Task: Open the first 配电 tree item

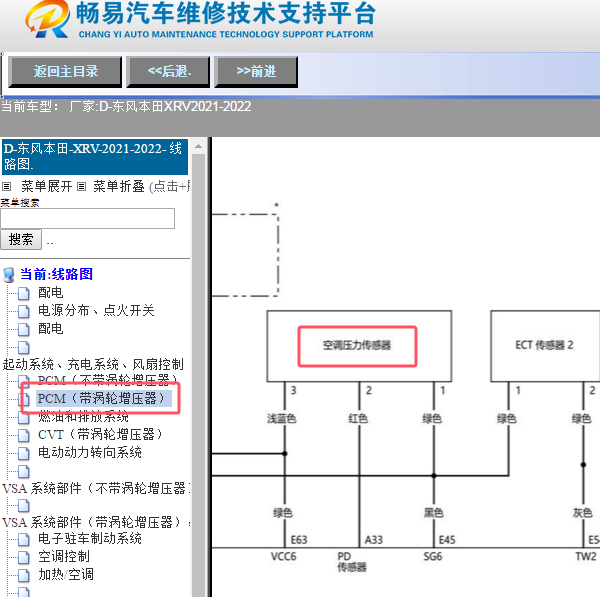Action: pos(51,293)
